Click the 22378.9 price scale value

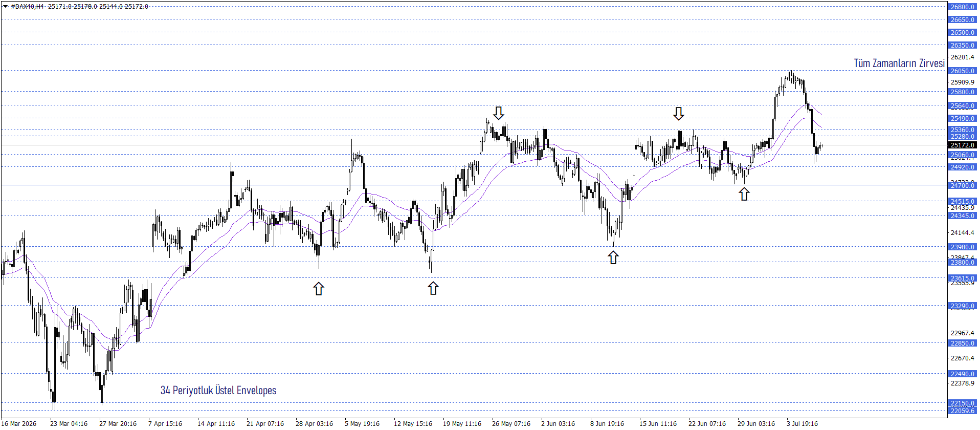pos(962,383)
